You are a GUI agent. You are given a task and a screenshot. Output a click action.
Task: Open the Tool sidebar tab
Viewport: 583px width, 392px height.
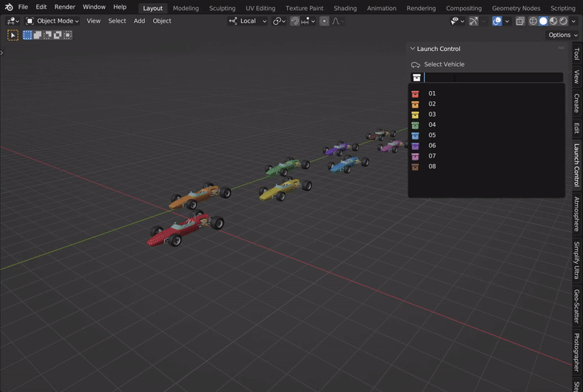click(577, 54)
